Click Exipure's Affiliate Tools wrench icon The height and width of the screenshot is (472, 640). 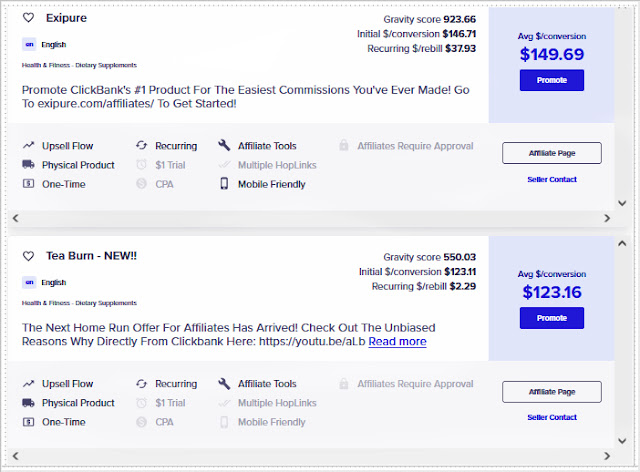coord(224,146)
